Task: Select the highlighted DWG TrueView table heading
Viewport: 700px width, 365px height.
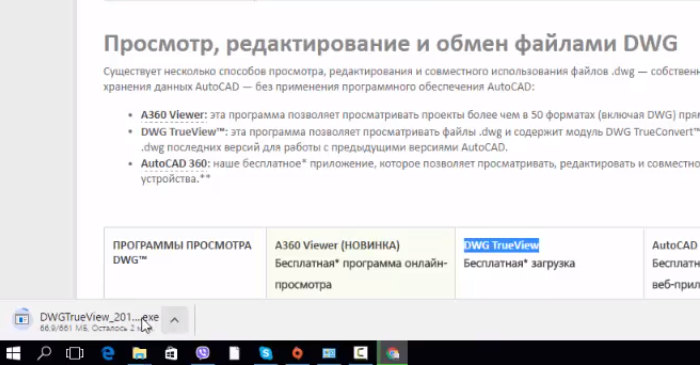Action: click(x=501, y=245)
